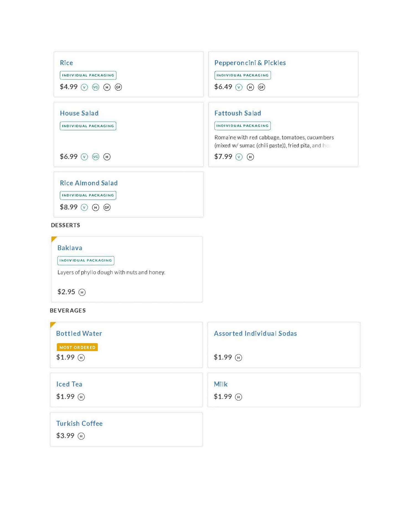Click the H icon on Milk

point(238,397)
